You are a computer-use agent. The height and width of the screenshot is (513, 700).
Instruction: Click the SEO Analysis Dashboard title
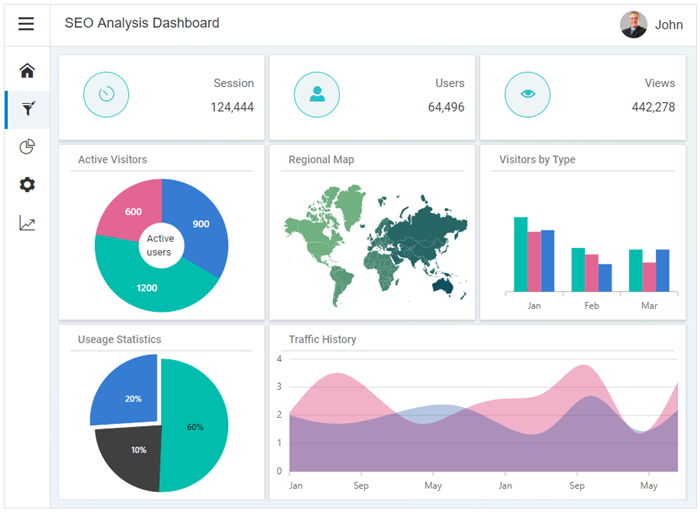click(x=142, y=23)
